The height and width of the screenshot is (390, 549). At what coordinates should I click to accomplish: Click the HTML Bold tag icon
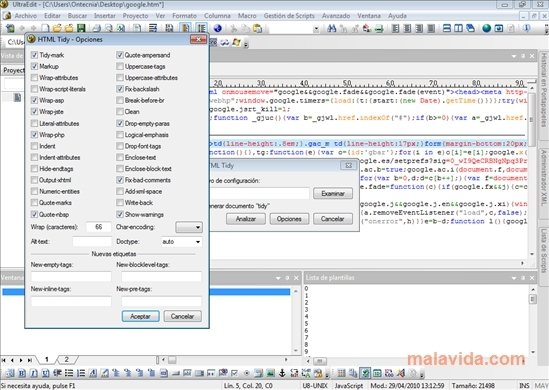pyautogui.click(x=22, y=374)
